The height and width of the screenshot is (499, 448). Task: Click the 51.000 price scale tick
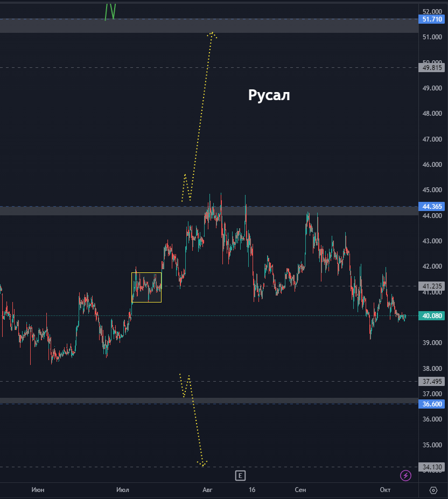click(432, 37)
